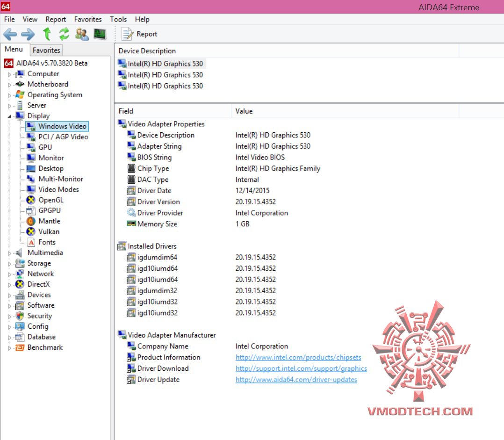Expand the Motherboard tree node
504x440 pixels.
(9, 85)
